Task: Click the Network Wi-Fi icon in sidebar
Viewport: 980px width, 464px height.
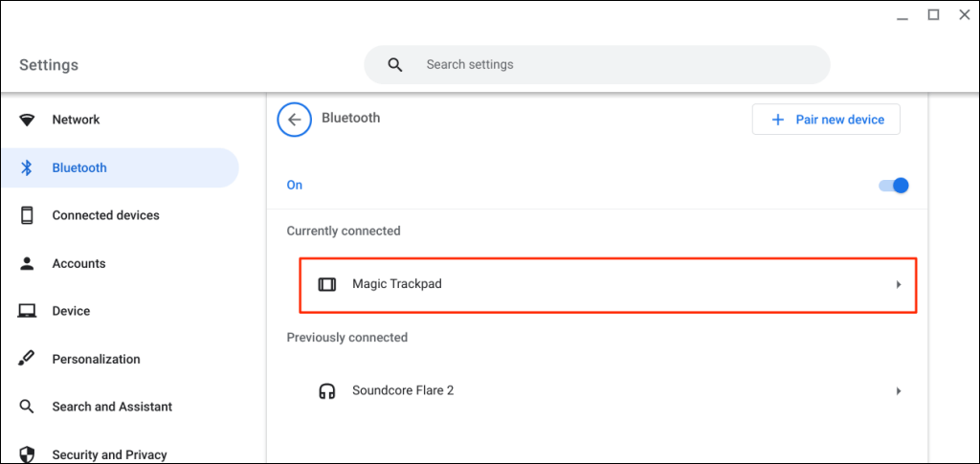Action: click(x=27, y=120)
